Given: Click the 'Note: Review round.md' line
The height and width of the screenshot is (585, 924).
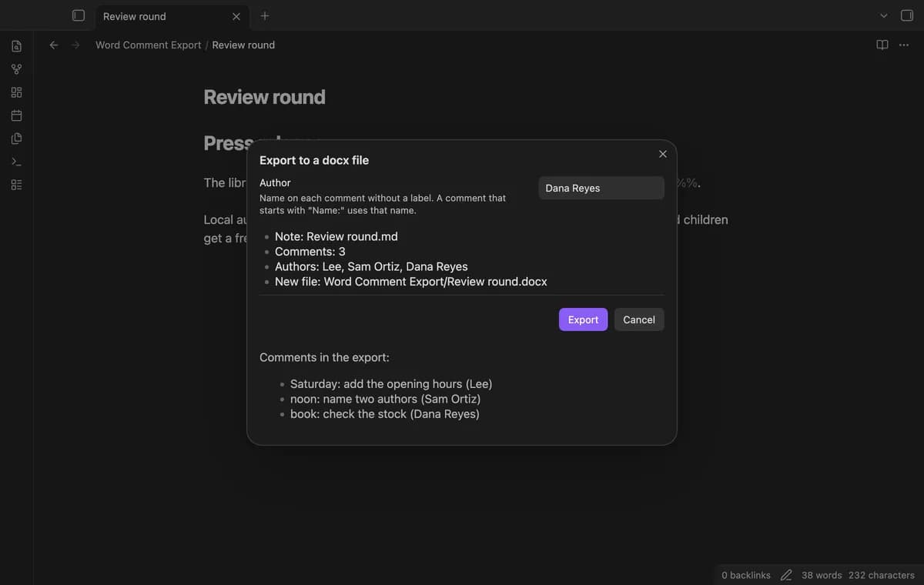Looking at the screenshot, I should [336, 237].
